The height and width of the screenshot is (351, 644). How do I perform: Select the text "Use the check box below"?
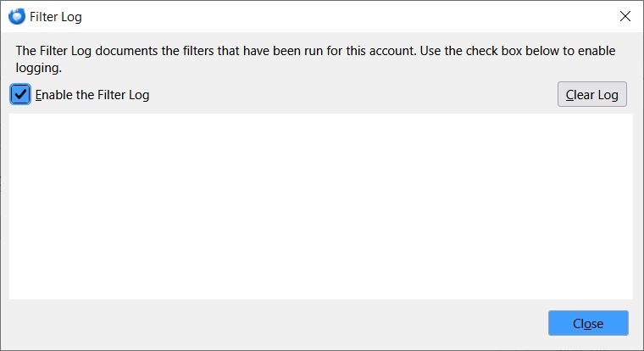(x=494, y=51)
